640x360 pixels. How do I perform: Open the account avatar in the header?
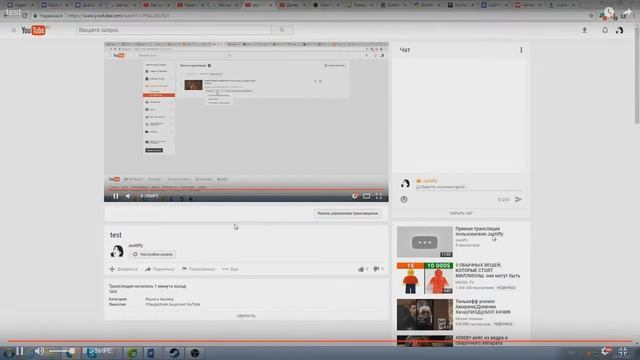pyautogui.click(x=620, y=30)
